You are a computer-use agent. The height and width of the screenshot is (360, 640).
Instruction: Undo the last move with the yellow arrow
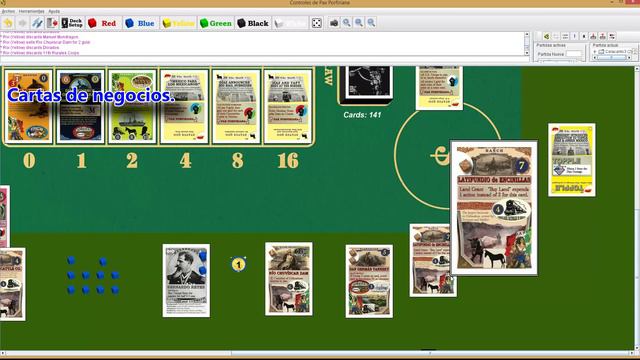pos(8,23)
